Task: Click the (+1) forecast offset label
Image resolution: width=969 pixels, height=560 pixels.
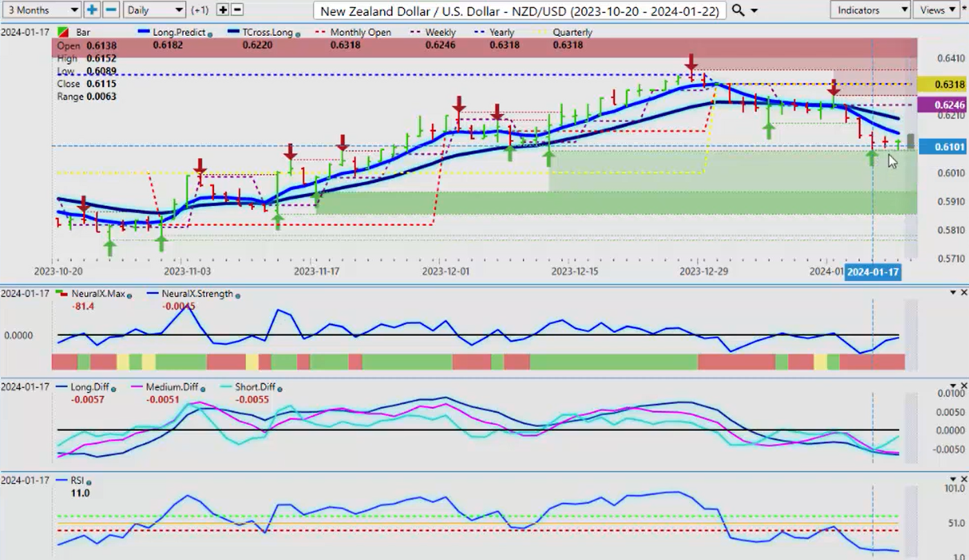Action: (200, 10)
